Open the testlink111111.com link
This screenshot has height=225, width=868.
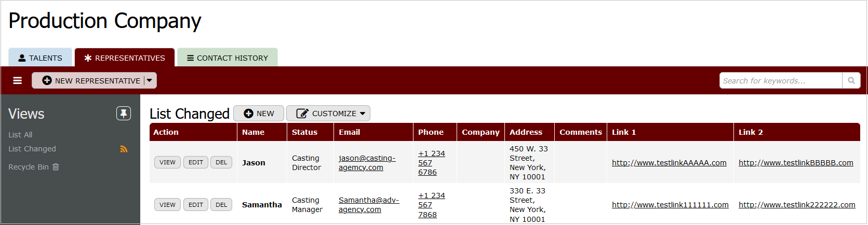670,205
